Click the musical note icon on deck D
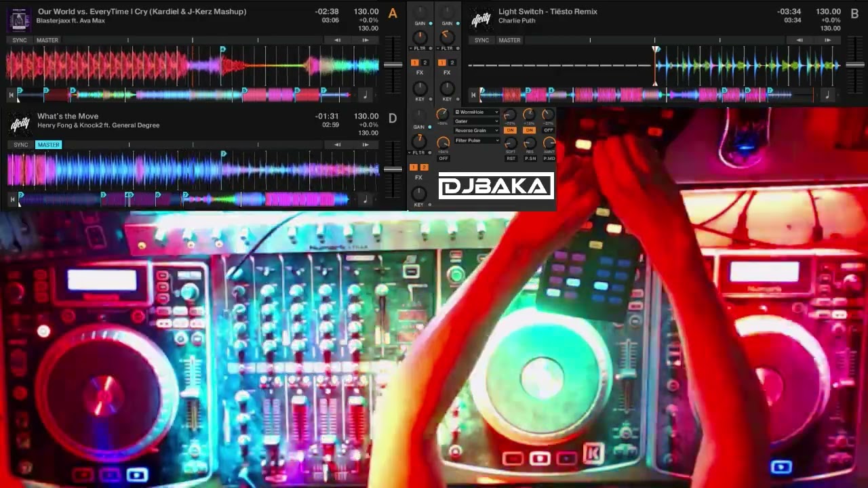 (x=365, y=199)
